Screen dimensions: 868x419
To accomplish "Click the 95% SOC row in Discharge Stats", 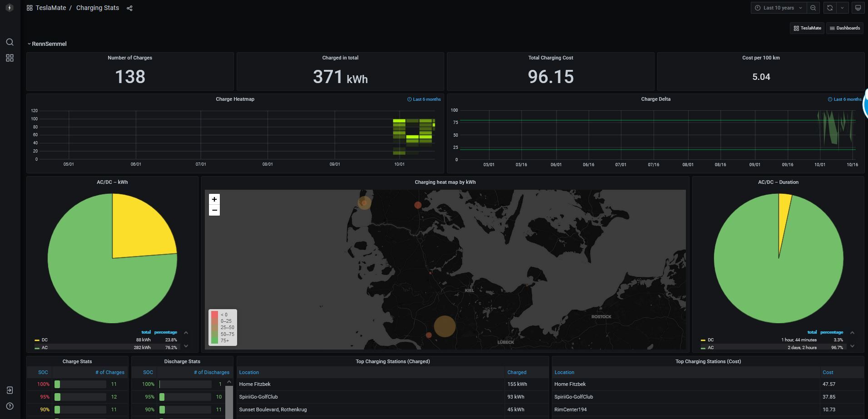I will (179, 397).
